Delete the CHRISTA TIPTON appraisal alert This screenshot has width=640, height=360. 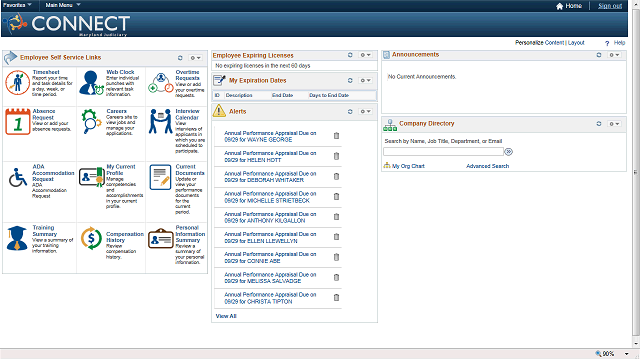[x=336, y=298]
